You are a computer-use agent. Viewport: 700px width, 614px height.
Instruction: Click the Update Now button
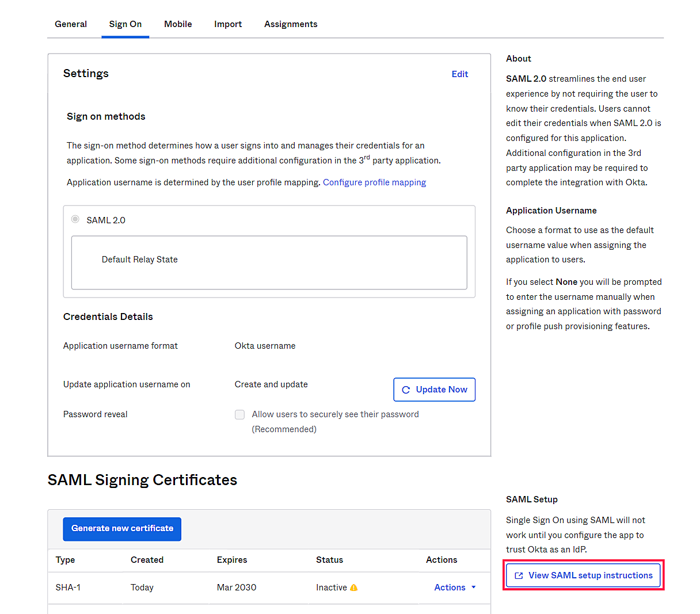(x=435, y=390)
